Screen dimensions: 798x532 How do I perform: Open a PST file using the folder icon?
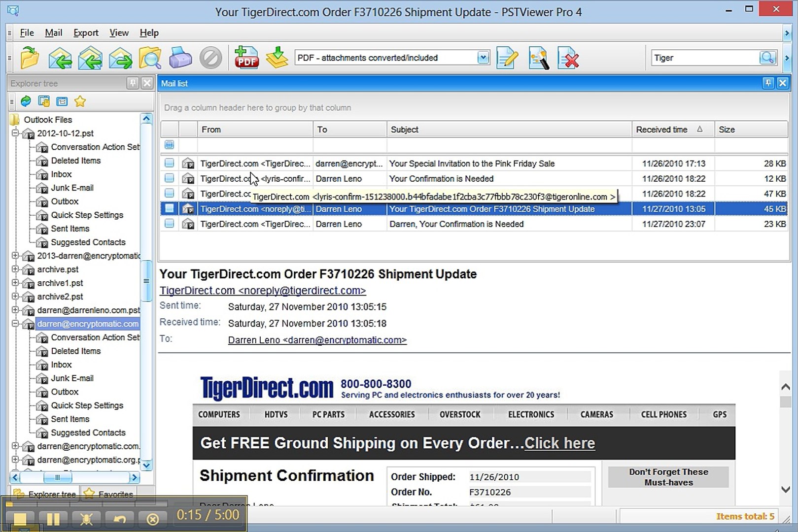coord(30,58)
